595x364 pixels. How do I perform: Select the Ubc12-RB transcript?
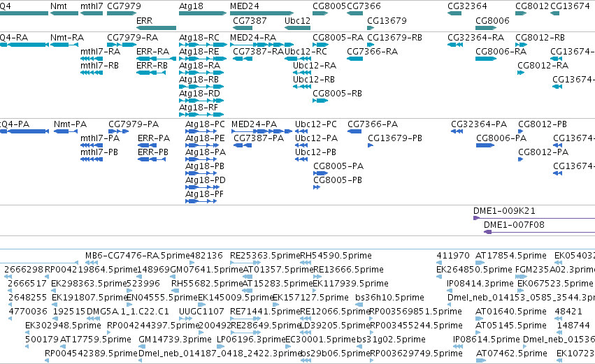pyautogui.click(x=302, y=87)
